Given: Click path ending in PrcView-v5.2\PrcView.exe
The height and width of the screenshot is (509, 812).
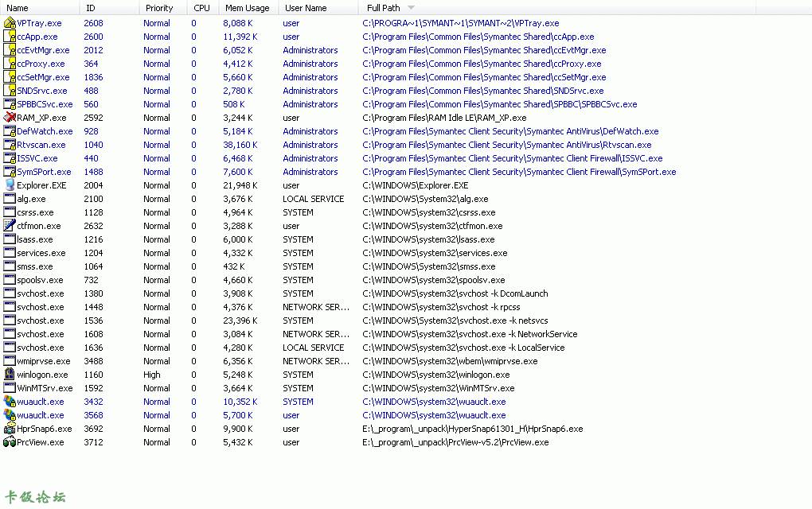Looking at the screenshot, I should tap(455, 442).
